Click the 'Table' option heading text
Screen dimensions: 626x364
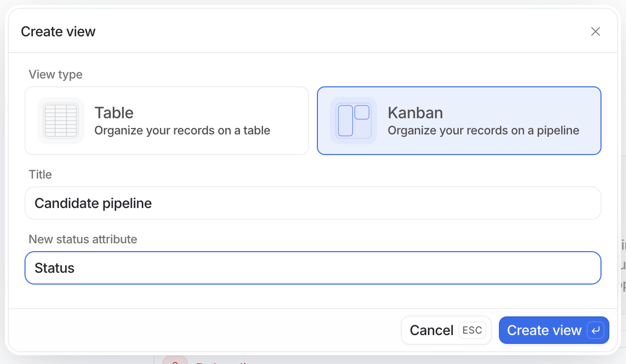click(114, 113)
